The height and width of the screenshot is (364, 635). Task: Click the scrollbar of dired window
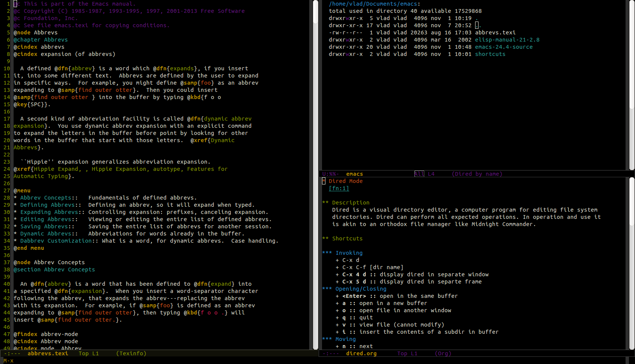(x=632, y=85)
